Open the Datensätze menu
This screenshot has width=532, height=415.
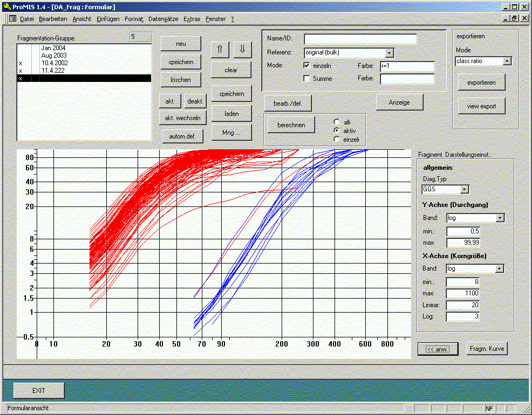[x=163, y=19]
